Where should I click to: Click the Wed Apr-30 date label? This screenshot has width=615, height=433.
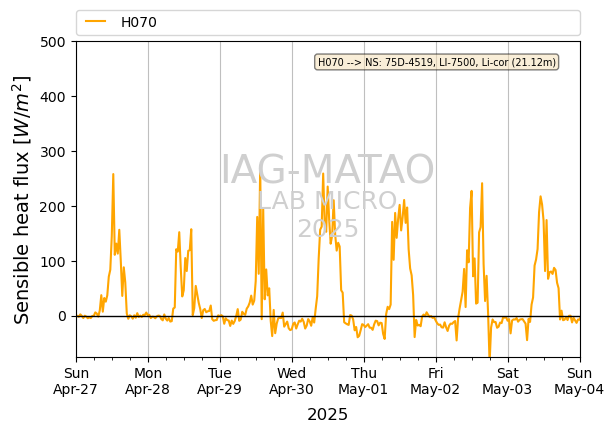tap(291, 381)
